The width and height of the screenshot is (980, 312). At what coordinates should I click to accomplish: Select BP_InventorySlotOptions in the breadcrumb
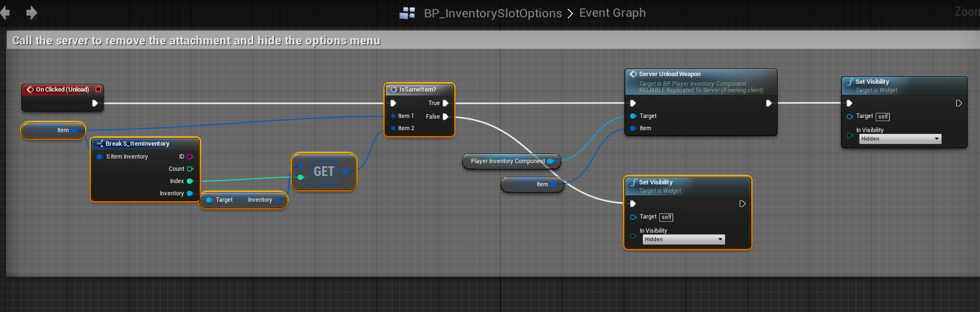(x=492, y=14)
